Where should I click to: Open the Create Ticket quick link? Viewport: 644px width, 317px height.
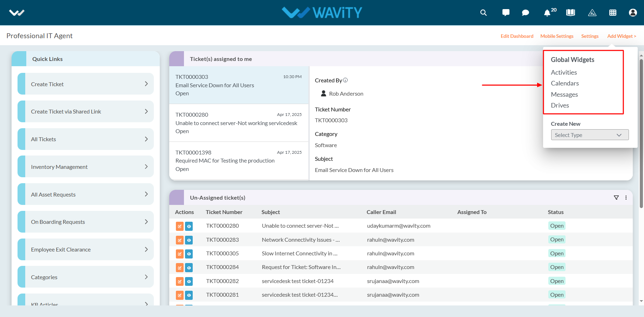[85, 84]
